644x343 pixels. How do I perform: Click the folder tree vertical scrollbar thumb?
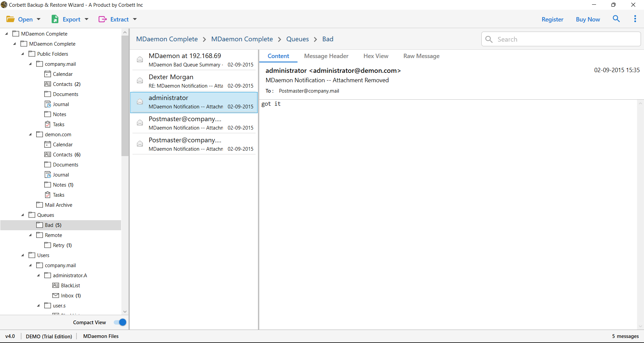125,96
